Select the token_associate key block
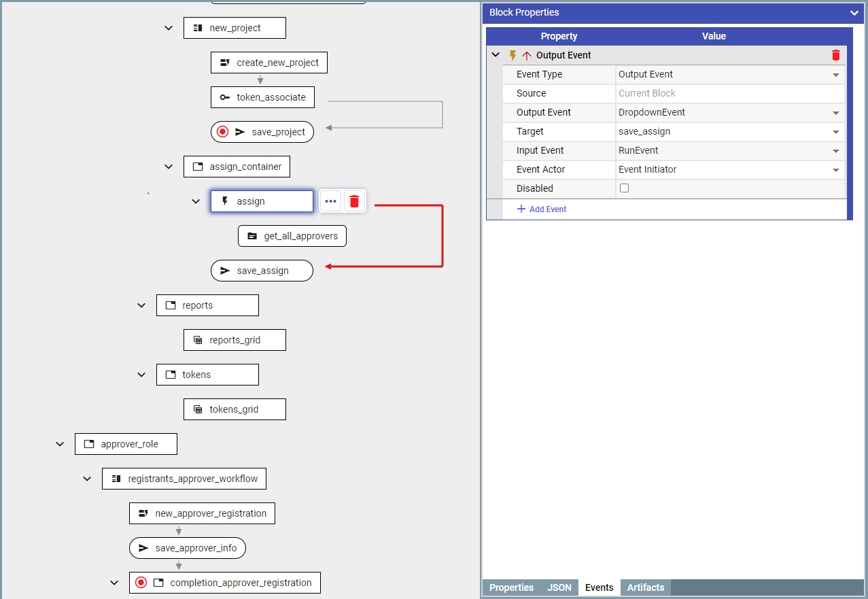Image resolution: width=868 pixels, height=599 pixels. pos(262,97)
